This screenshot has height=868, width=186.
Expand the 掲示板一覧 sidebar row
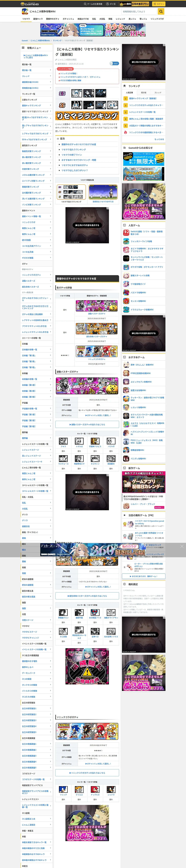point(37,70)
